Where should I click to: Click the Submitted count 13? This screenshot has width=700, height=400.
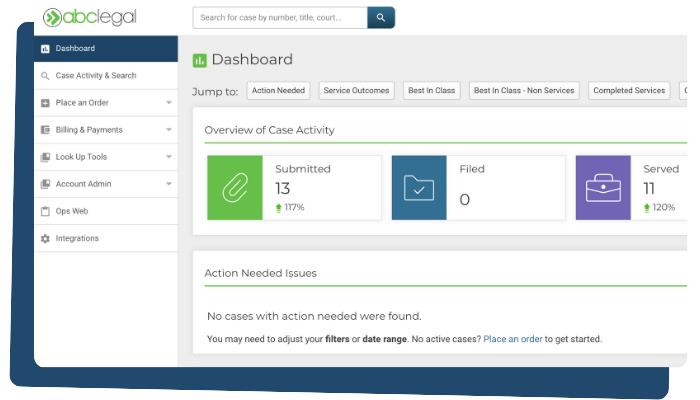(283, 189)
